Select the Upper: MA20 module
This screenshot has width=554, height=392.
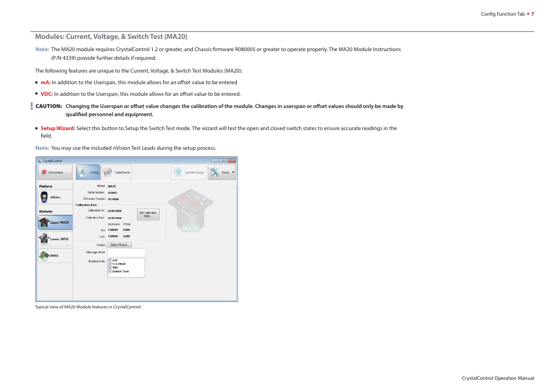[55, 222]
